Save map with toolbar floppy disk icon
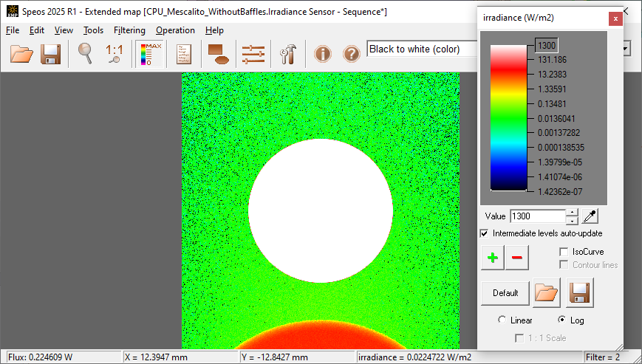Screen dimensions: 642x364 tap(51, 54)
